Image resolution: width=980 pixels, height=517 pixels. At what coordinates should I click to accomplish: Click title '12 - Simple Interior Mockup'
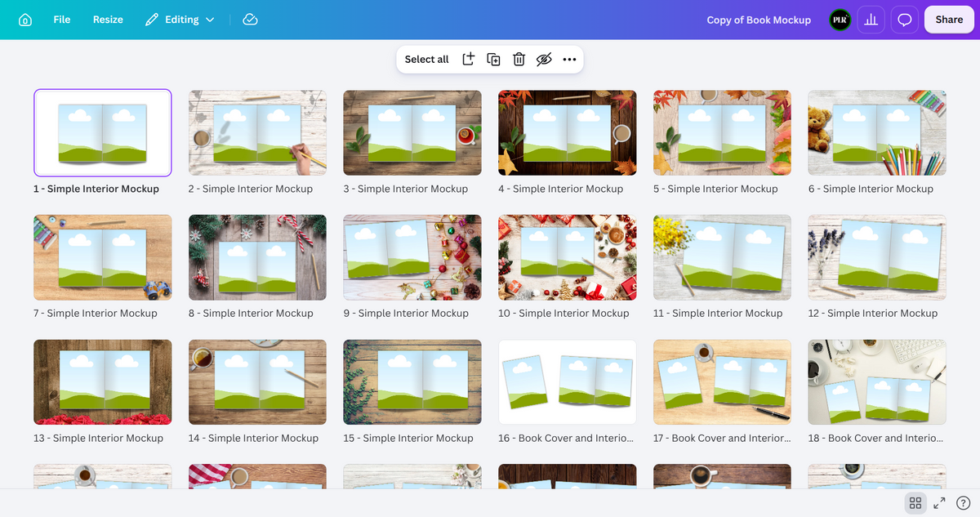coord(873,313)
